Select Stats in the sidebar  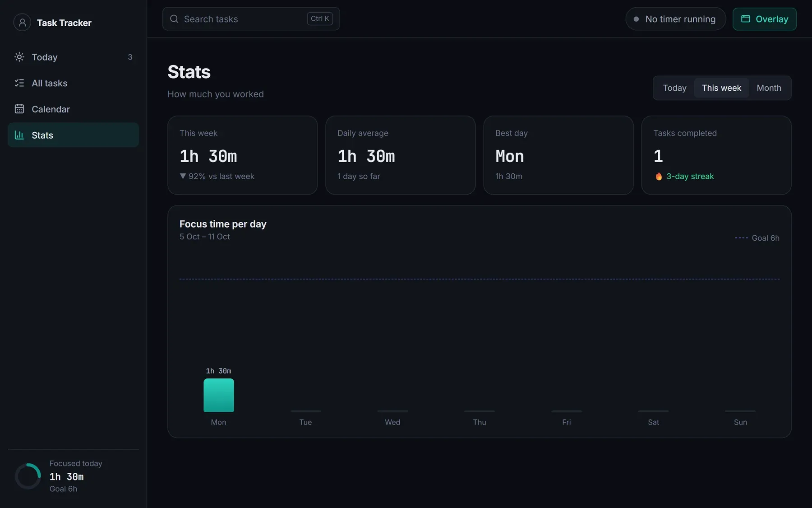pyautogui.click(x=73, y=135)
